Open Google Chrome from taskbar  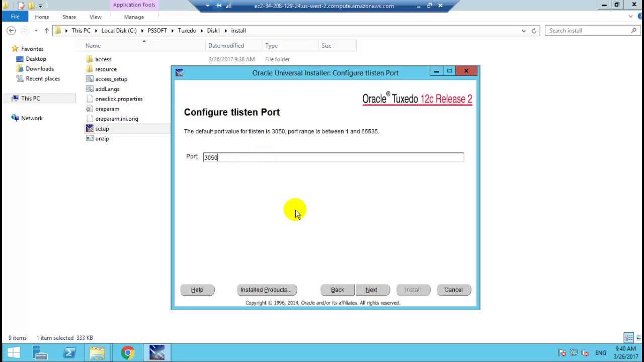pyautogui.click(x=128, y=353)
